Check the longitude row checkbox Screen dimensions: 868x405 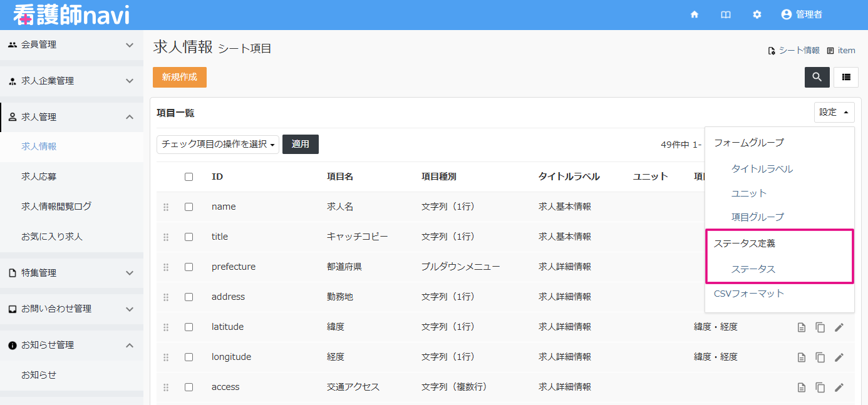coord(189,357)
